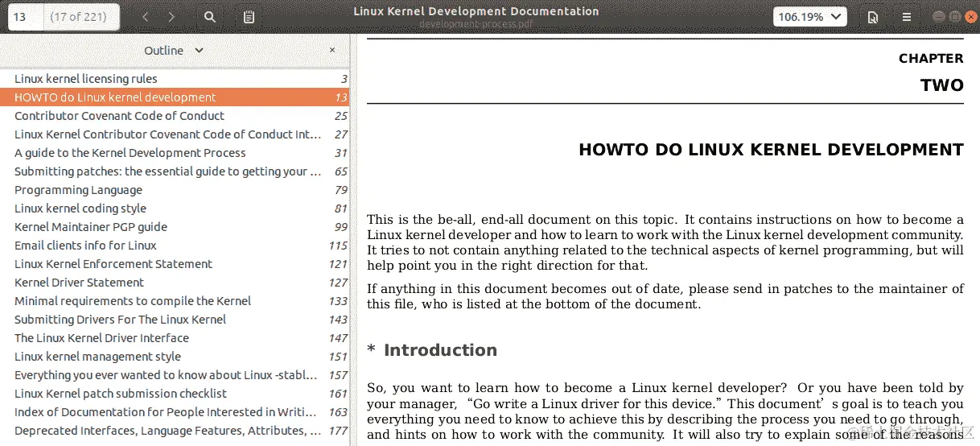The height and width of the screenshot is (446, 980).
Task: Go to the previous page arrow
Action: 145,17
